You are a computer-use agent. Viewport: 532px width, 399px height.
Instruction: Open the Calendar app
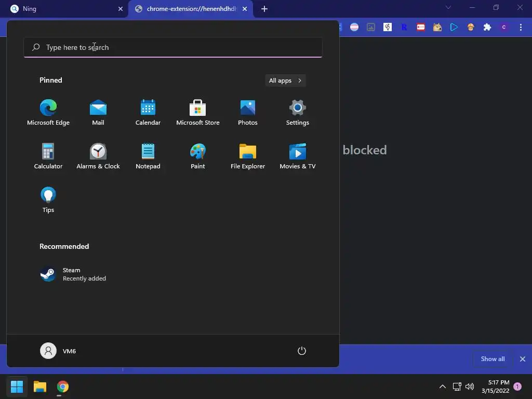point(148,113)
